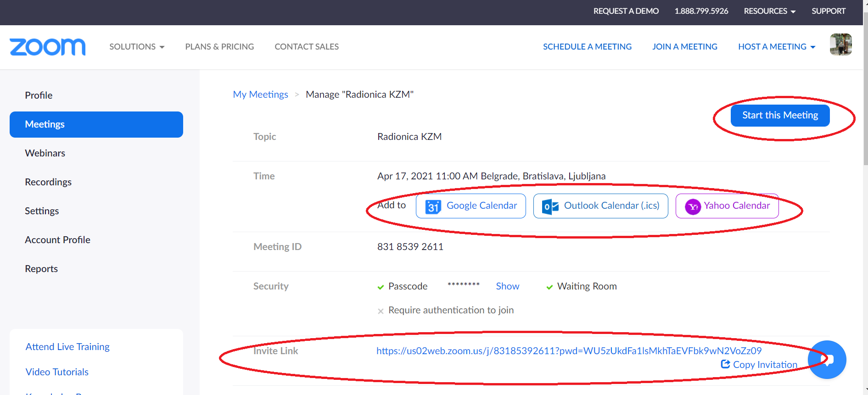Go back to My Meetings breadcrumb

pos(260,95)
